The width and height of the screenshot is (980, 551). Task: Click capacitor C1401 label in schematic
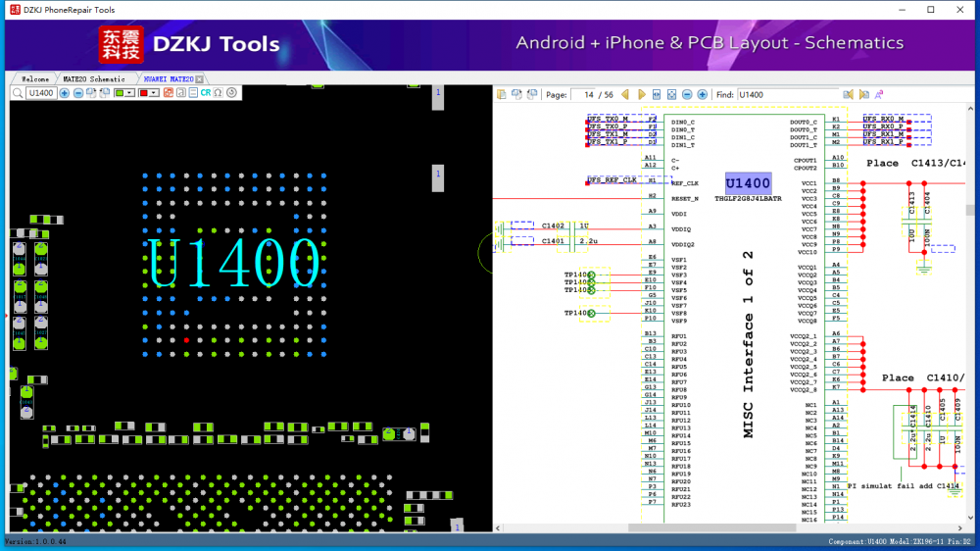[553, 241]
